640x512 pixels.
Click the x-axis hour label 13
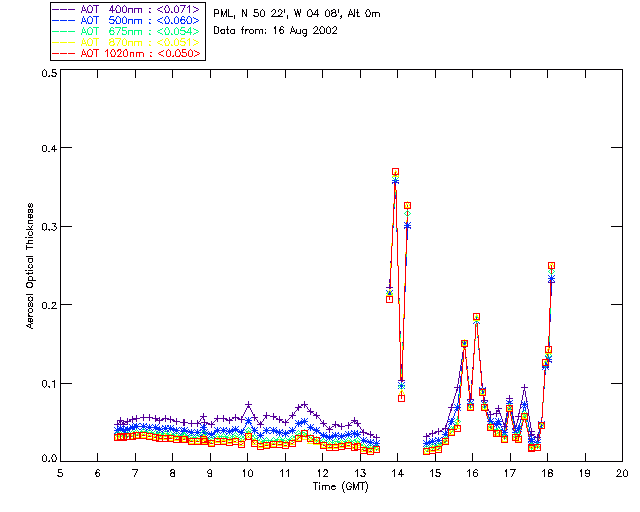(360, 473)
